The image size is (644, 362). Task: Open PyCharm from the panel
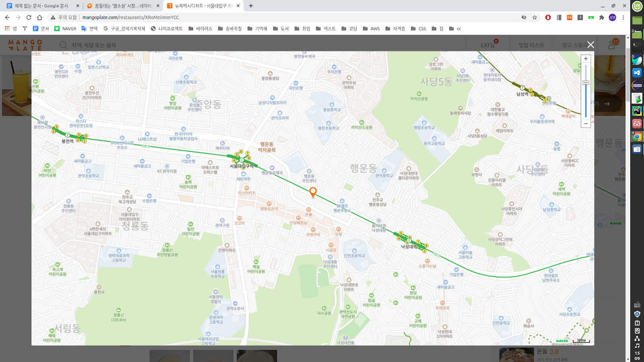(637, 111)
